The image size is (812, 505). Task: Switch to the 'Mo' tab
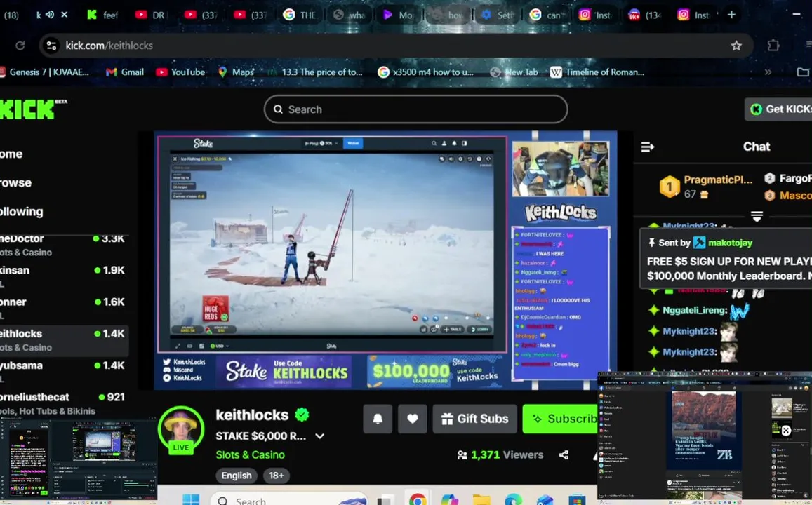pos(398,15)
